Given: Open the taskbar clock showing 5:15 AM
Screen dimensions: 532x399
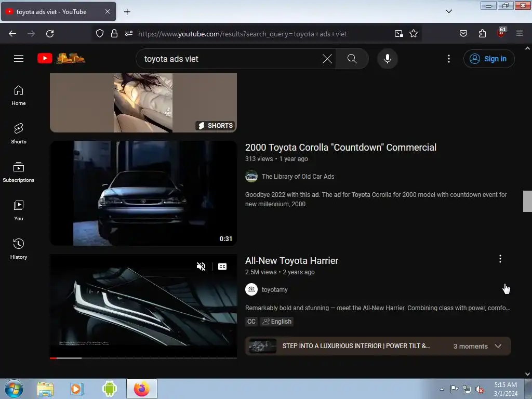Looking at the screenshot, I should [506, 389].
